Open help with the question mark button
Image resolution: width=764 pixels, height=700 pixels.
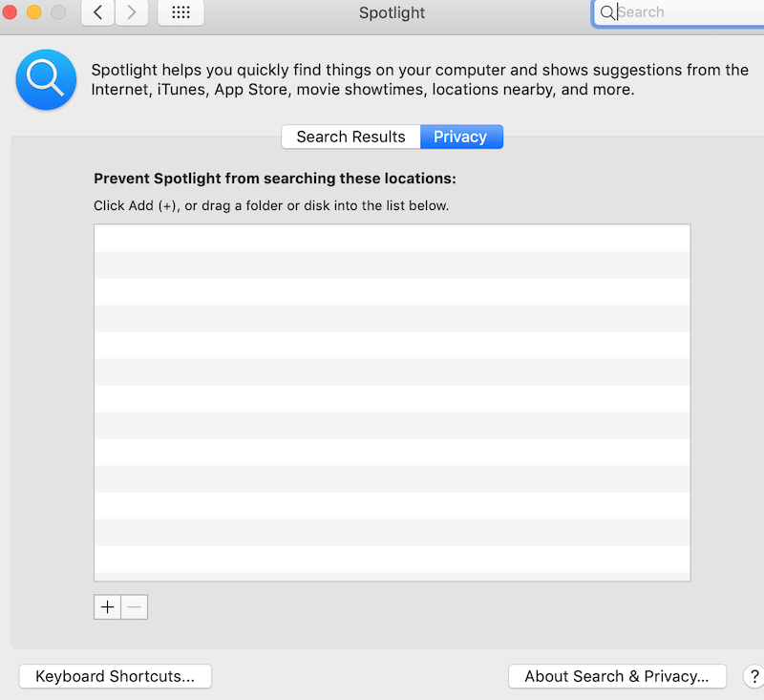(753, 676)
